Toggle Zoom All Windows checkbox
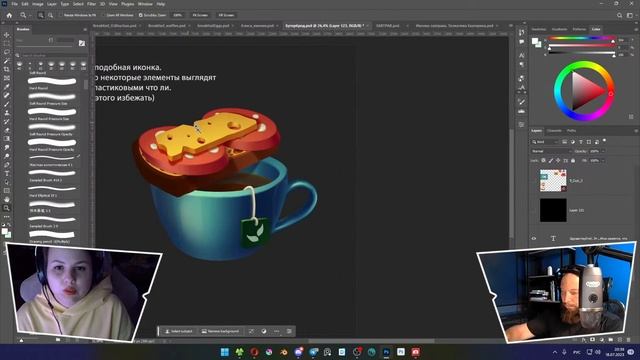 click(104, 15)
